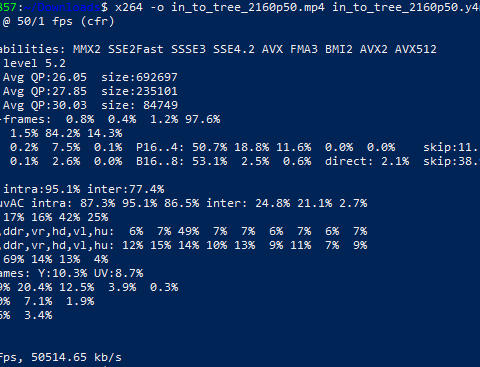480x367 pixels.
Task: Click the x264 command name
Action: [x=128, y=7]
